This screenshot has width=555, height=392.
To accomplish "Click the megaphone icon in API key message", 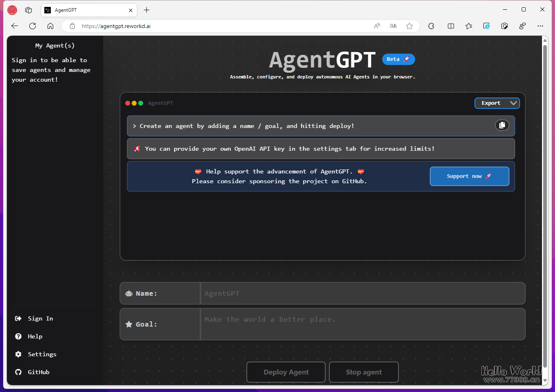I will coord(137,149).
